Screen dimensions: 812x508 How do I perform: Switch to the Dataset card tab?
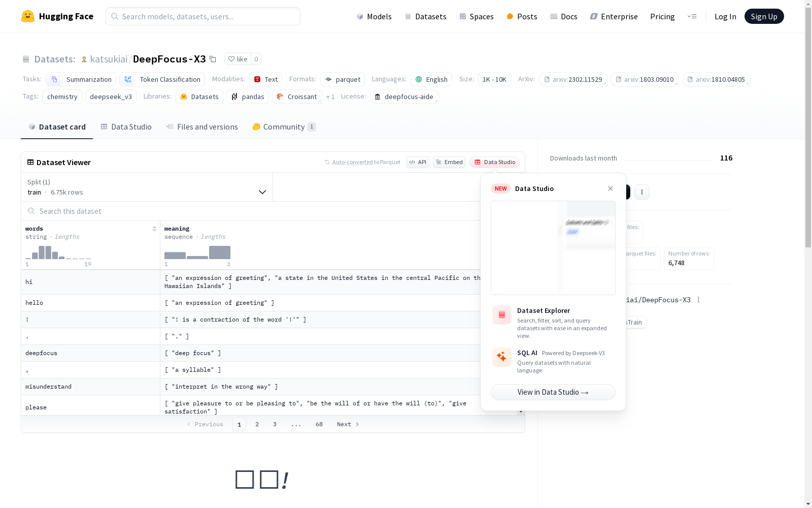(57, 127)
